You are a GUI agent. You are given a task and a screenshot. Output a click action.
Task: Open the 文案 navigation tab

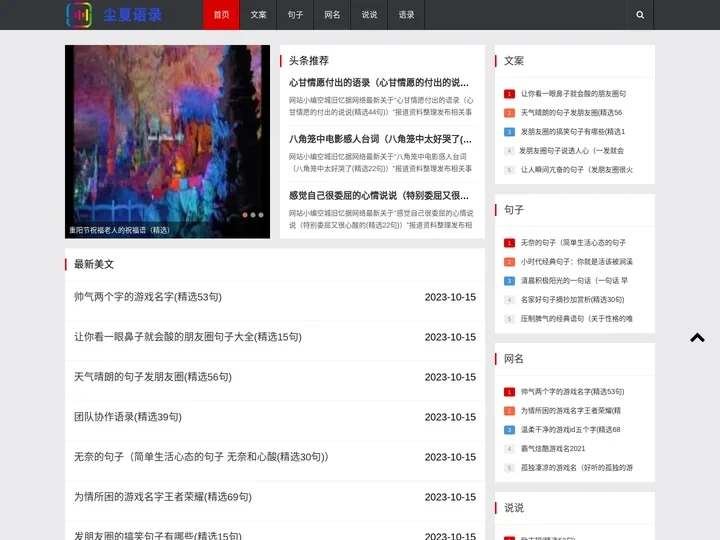point(258,15)
